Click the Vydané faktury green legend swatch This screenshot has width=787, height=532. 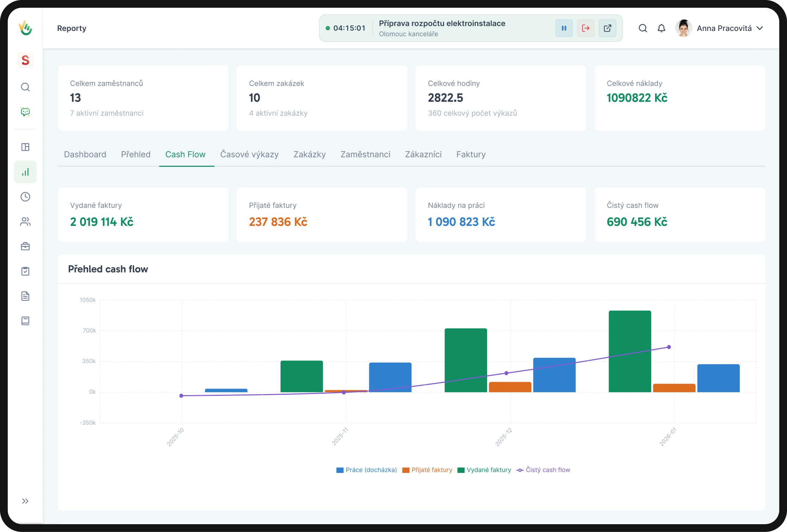[461, 470]
